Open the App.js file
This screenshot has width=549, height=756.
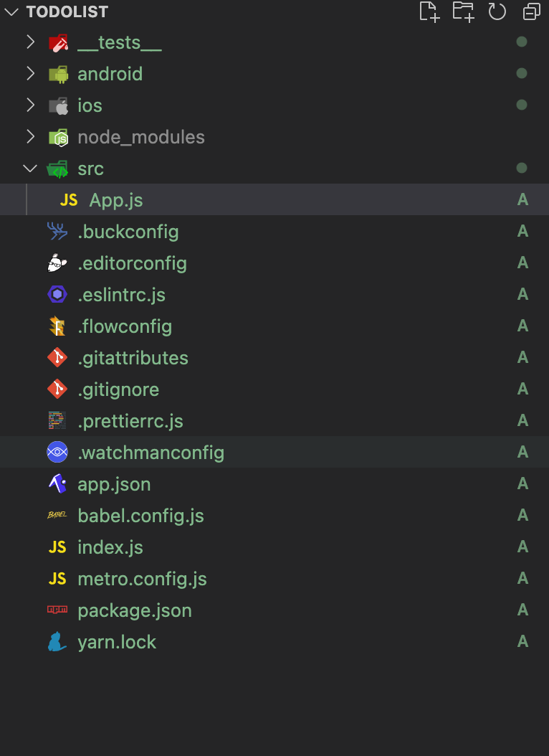(115, 200)
